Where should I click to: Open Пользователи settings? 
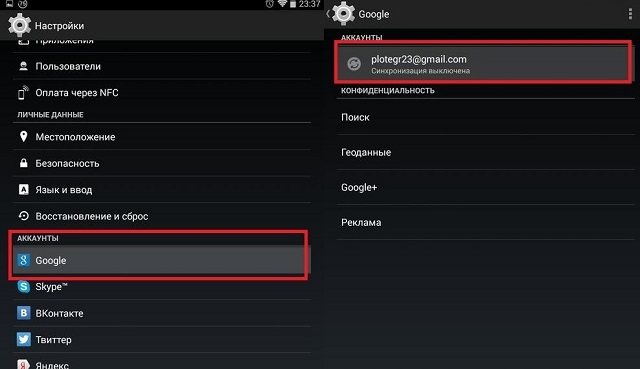coord(162,66)
